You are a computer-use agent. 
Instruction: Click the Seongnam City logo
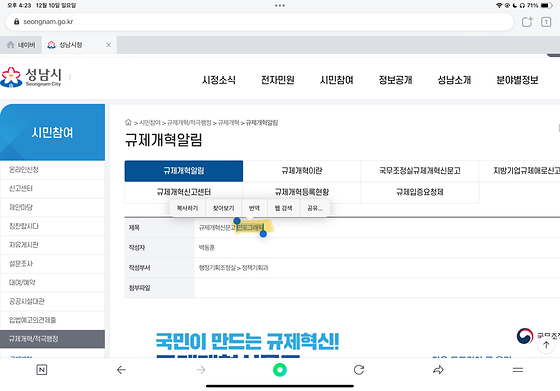tap(31, 77)
